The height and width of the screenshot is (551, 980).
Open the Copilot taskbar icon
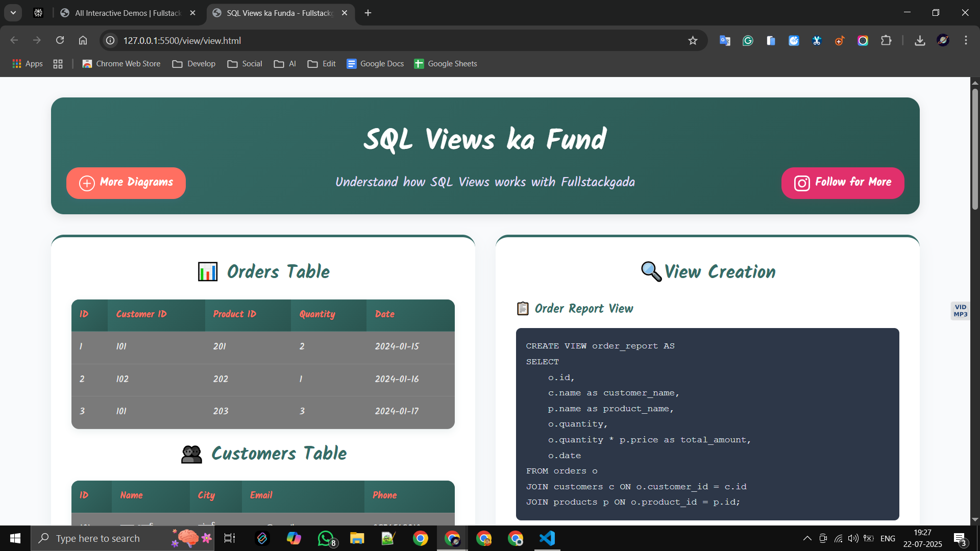click(294, 538)
